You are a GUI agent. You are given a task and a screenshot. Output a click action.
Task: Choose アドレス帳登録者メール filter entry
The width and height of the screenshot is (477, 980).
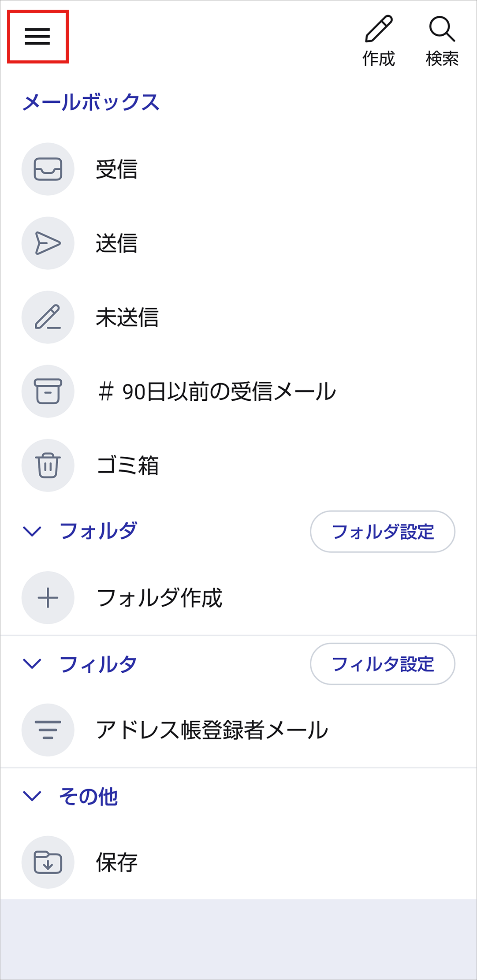(x=212, y=730)
